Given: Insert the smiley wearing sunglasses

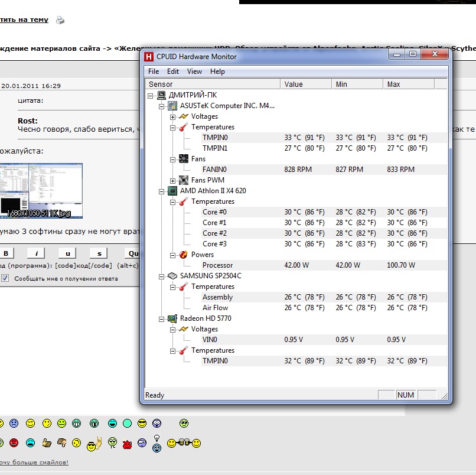Looking at the screenshot, I should (x=142, y=423).
